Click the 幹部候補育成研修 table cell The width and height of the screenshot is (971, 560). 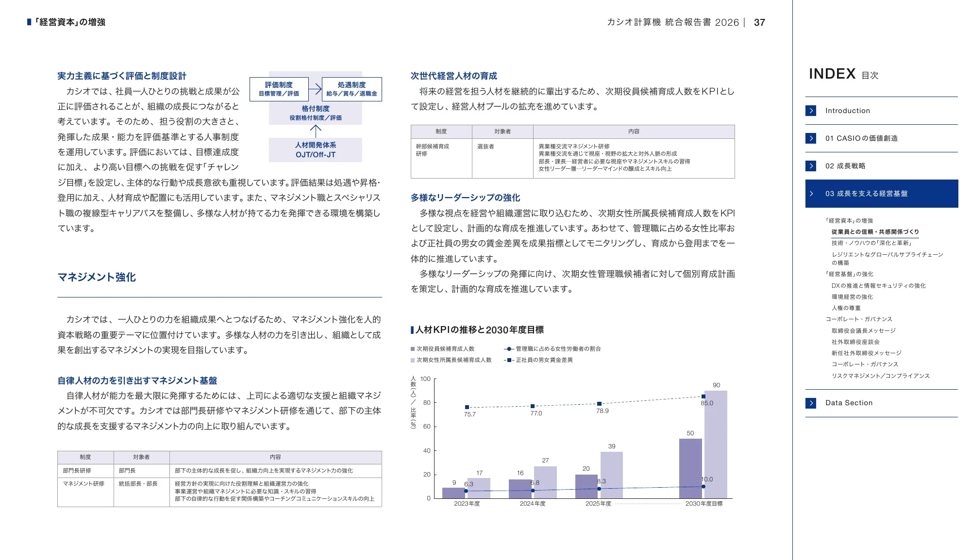pos(441,159)
